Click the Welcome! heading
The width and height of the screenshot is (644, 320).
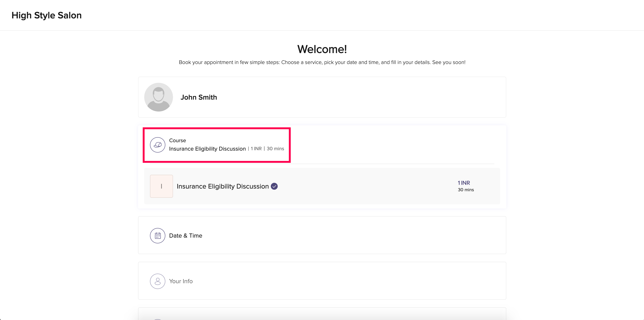[322, 49]
